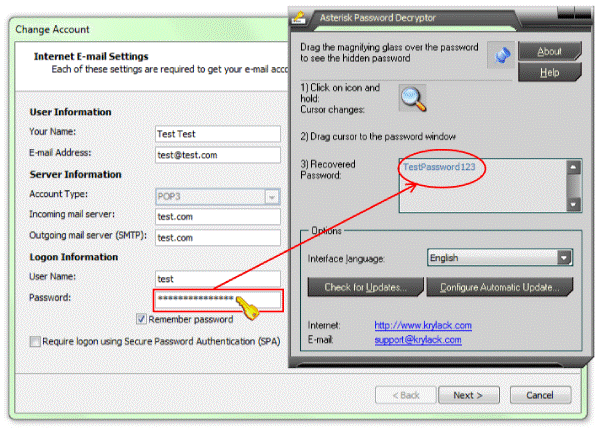This screenshot has width=600, height=431.
Task: Click the magnifying glass drag icon
Action: tap(413, 98)
